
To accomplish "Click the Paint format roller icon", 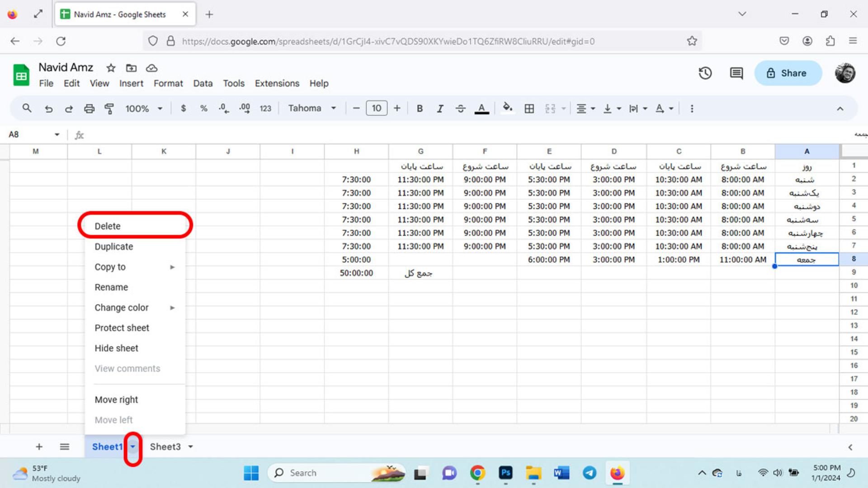I will pos(109,108).
